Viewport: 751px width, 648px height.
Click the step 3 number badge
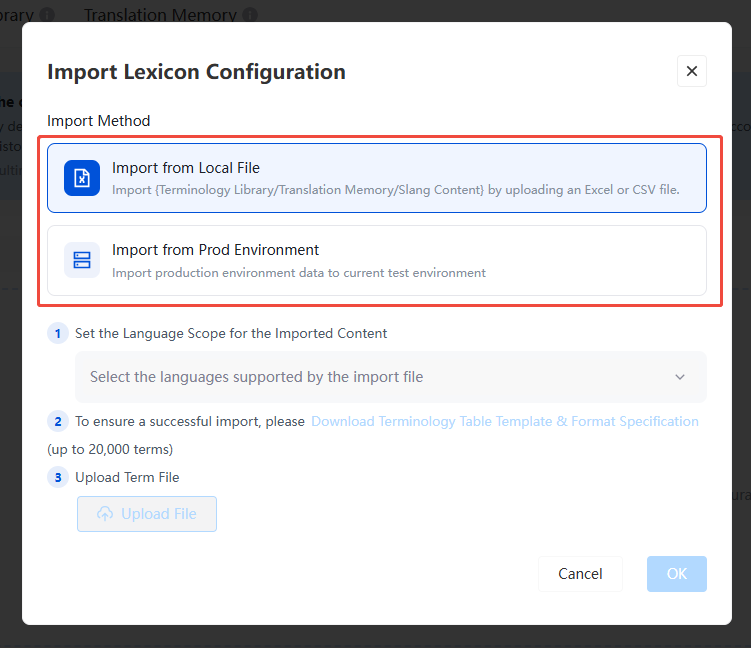pos(58,477)
